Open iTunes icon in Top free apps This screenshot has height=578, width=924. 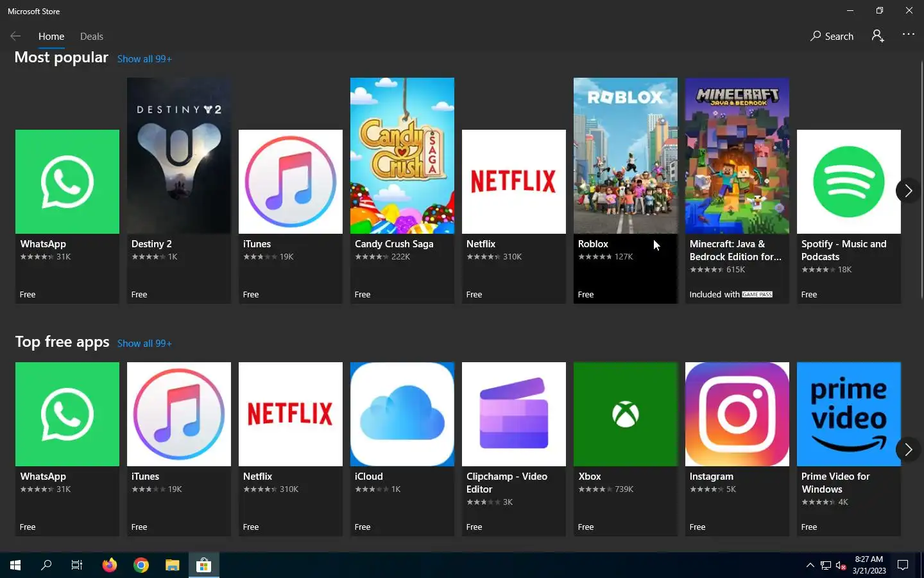coord(179,414)
